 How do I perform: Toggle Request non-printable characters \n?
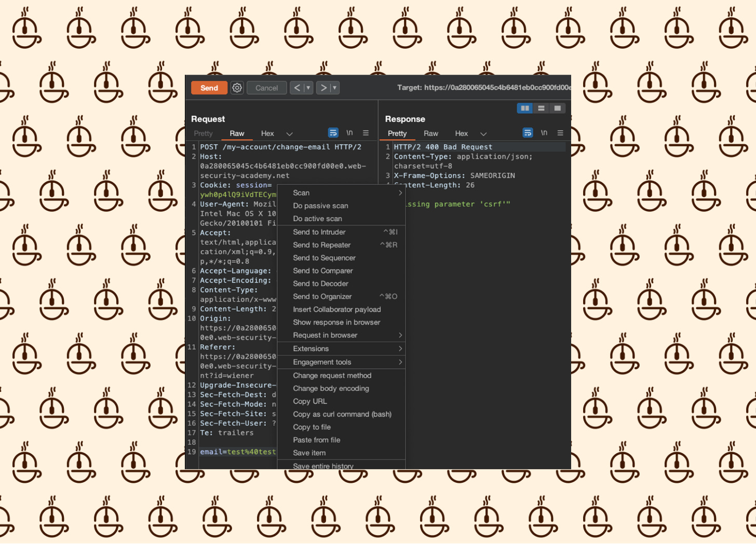(349, 133)
